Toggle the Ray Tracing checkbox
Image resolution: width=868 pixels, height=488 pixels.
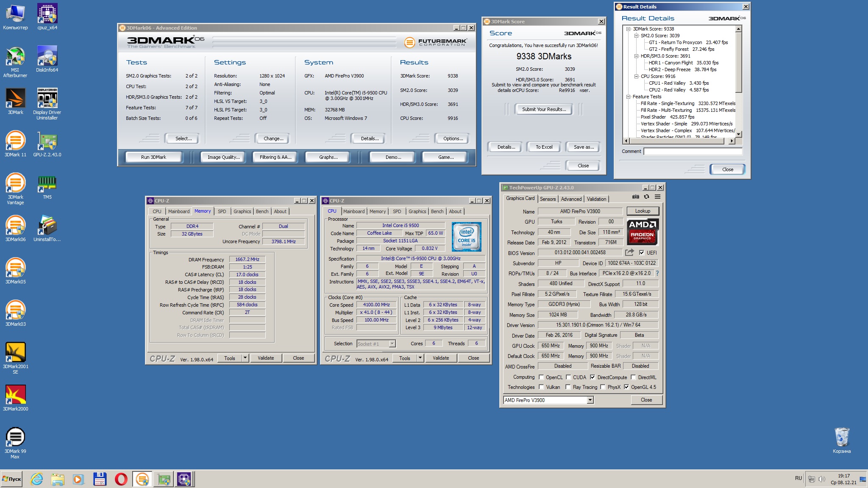pyautogui.click(x=568, y=387)
